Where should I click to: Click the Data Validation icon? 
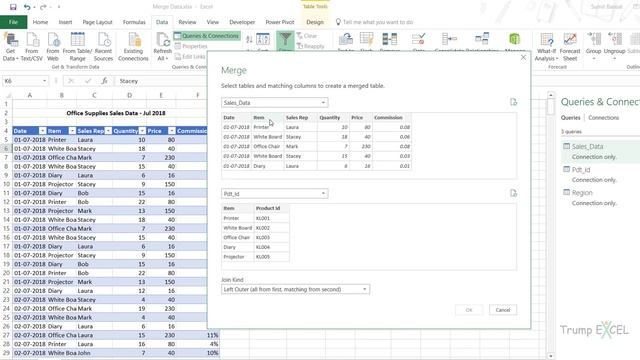(x=418, y=40)
